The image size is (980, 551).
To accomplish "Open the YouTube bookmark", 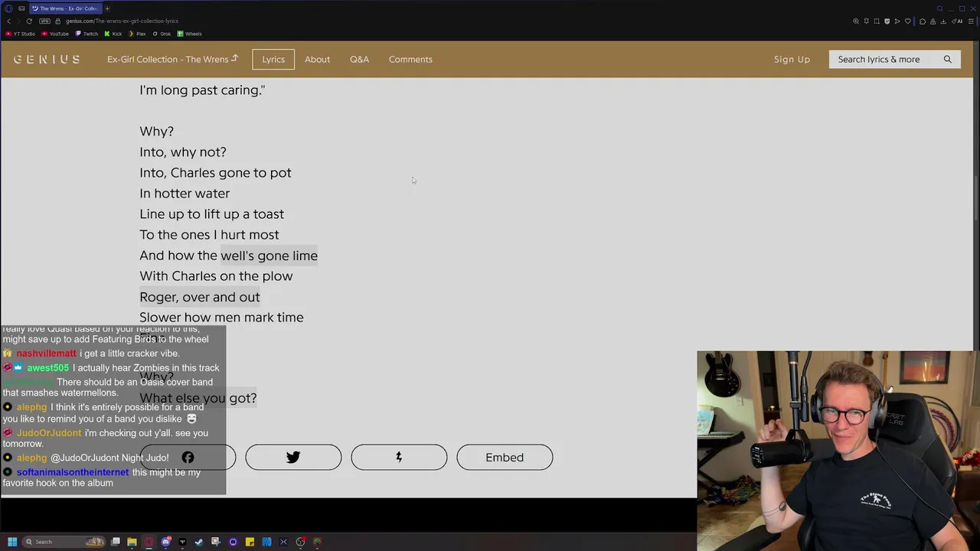I will (x=55, y=34).
